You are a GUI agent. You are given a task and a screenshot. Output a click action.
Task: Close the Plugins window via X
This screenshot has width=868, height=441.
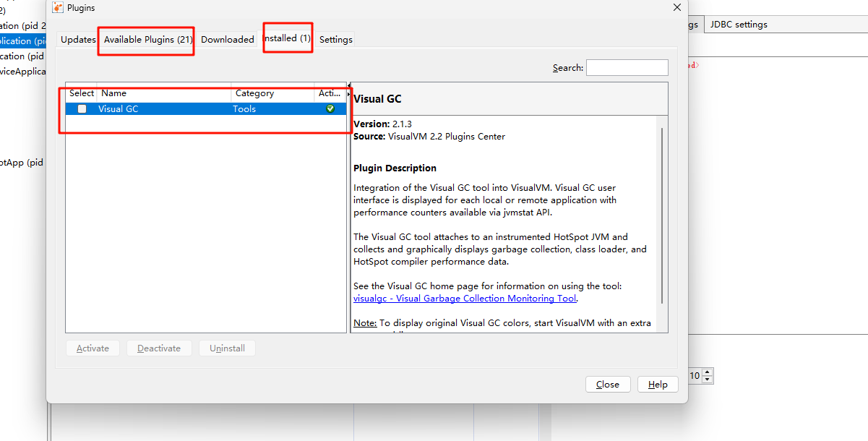coord(677,7)
